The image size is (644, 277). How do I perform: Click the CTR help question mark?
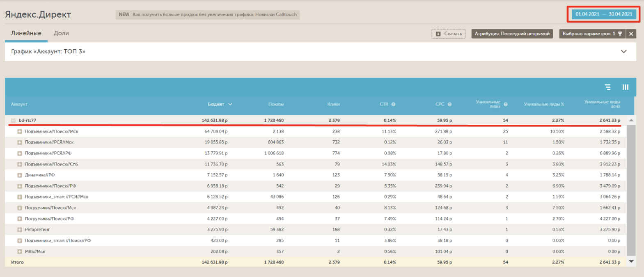click(393, 104)
